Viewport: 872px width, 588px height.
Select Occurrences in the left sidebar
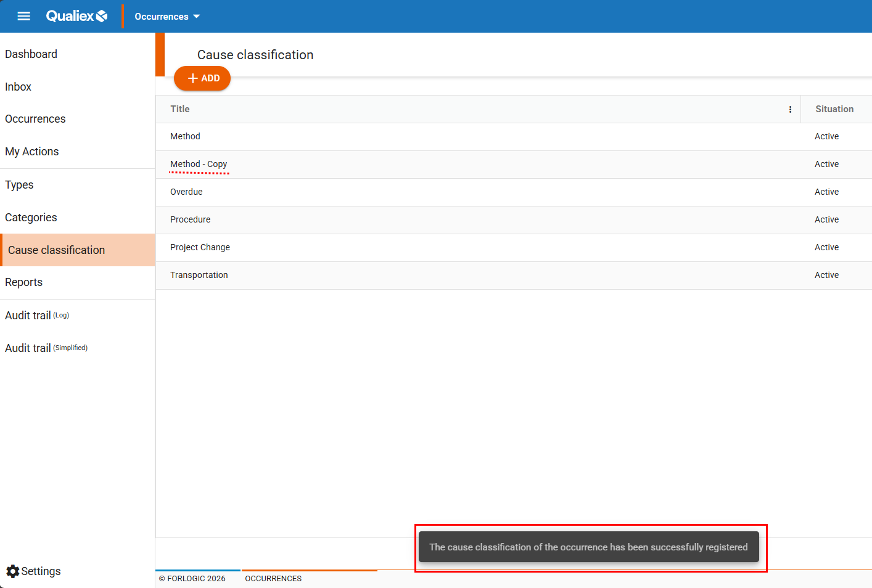click(35, 119)
